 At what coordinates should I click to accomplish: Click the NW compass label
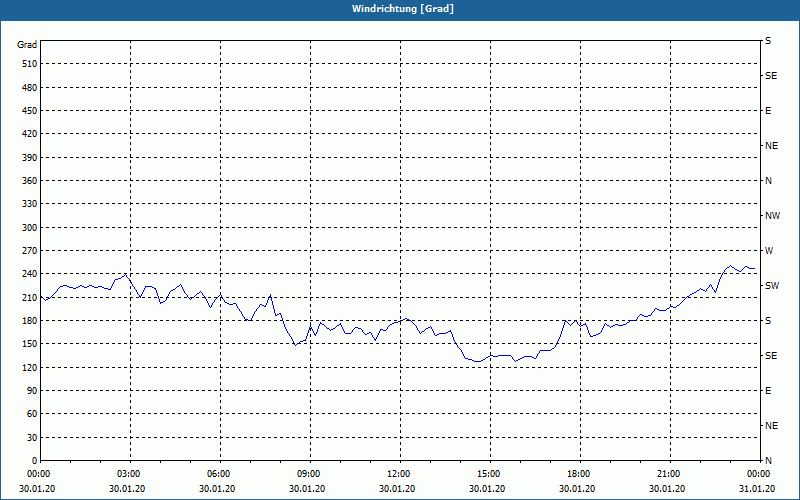click(x=772, y=216)
